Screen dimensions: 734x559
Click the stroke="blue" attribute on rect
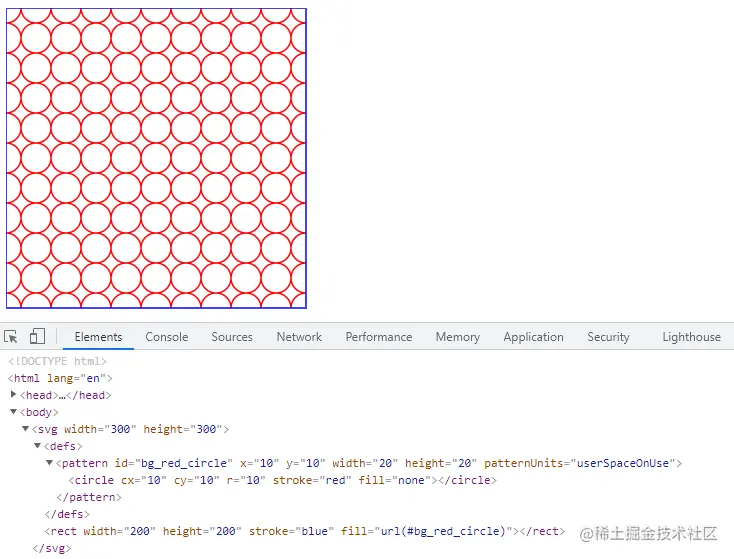(x=291, y=531)
